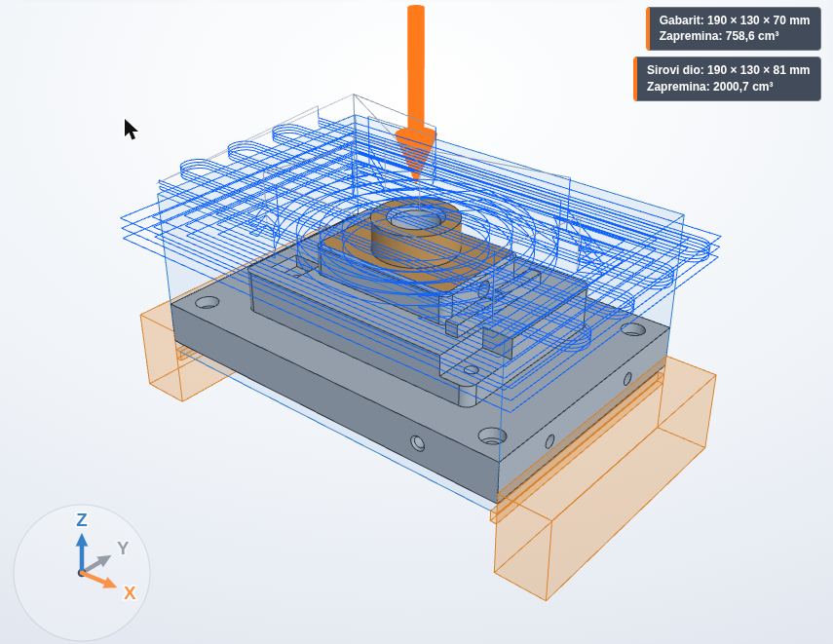The image size is (833, 644).
Task: Click 'Zapremina: 2000,7 cm³' text
Action: coord(709,86)
